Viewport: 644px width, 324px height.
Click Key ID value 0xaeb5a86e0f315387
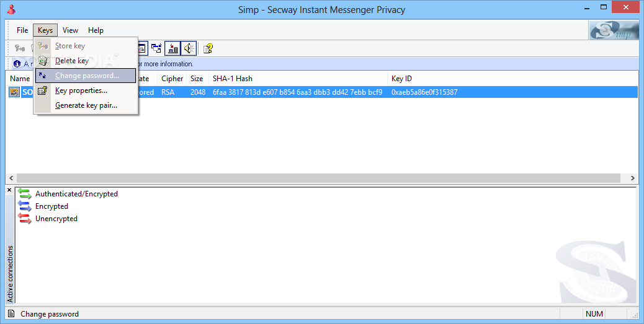coord(424,92)
